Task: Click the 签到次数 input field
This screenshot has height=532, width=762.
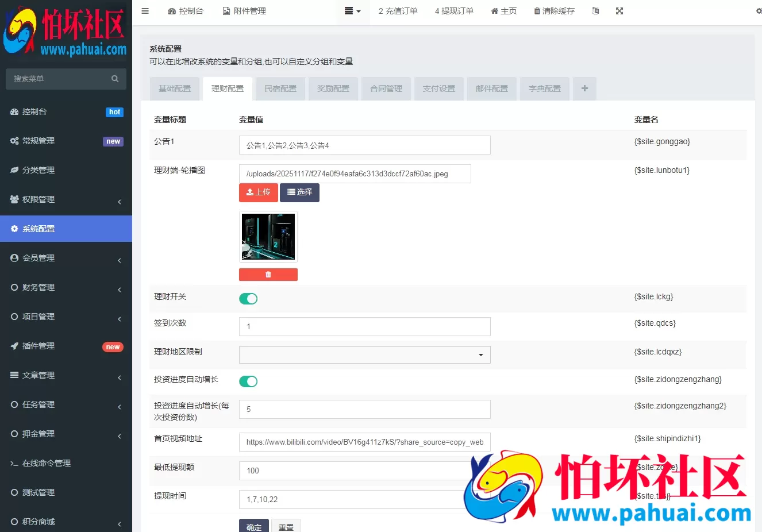Action: point(365,326)
